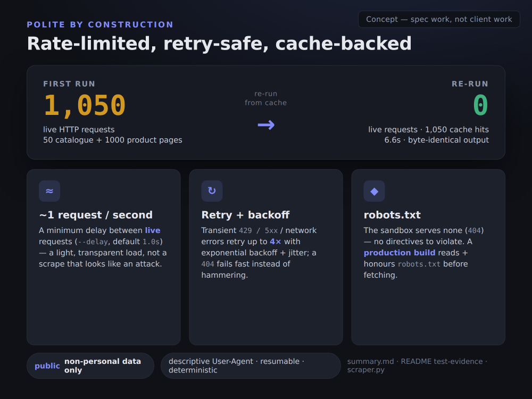
Task: Click the 'Rate-limited, retry-safe, cache-backed' headline
Action: coord(219,44)
